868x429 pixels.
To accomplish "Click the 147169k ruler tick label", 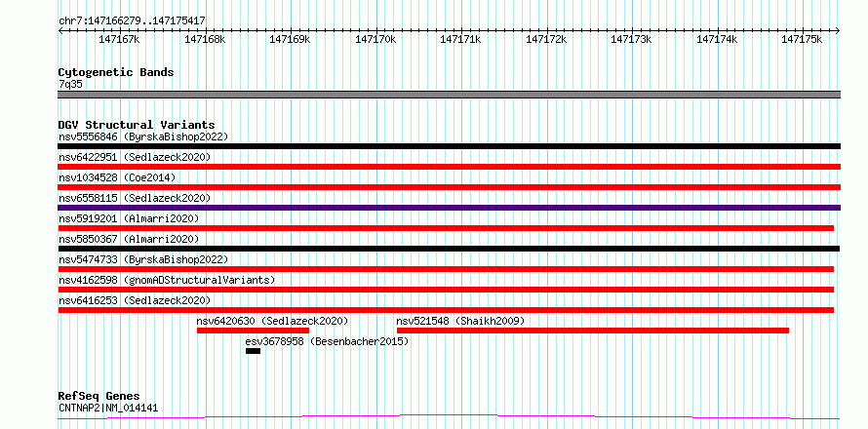I will point(290,39).
